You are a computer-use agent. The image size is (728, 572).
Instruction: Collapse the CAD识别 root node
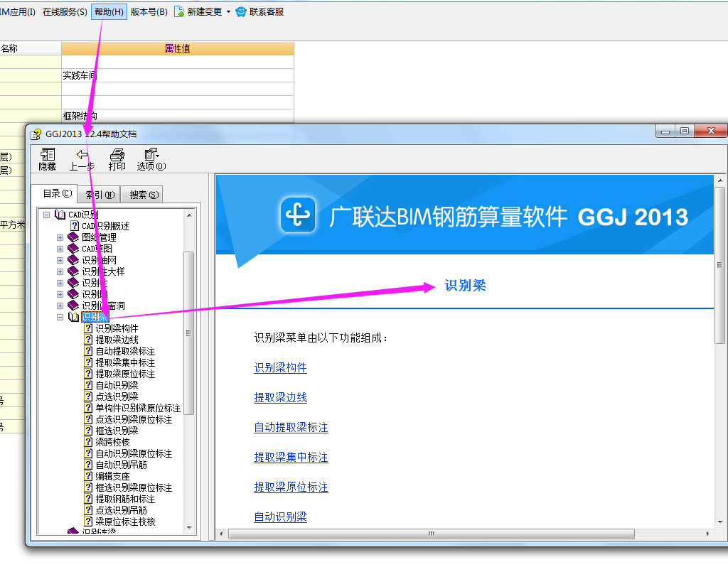(x=46, y=215)
